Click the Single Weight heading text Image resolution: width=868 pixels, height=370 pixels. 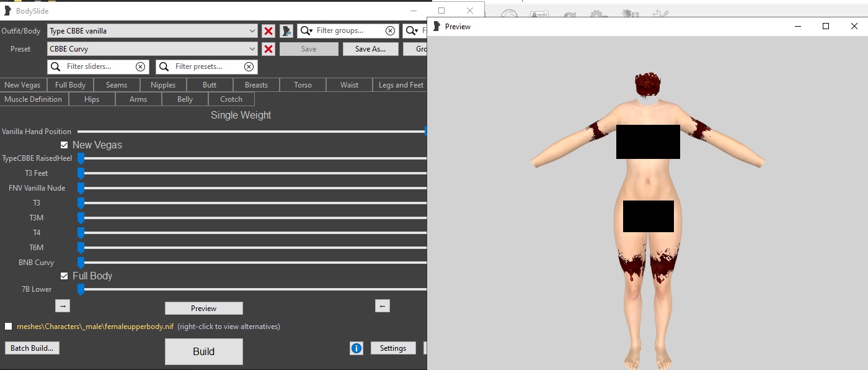click(x=241, y=115)
